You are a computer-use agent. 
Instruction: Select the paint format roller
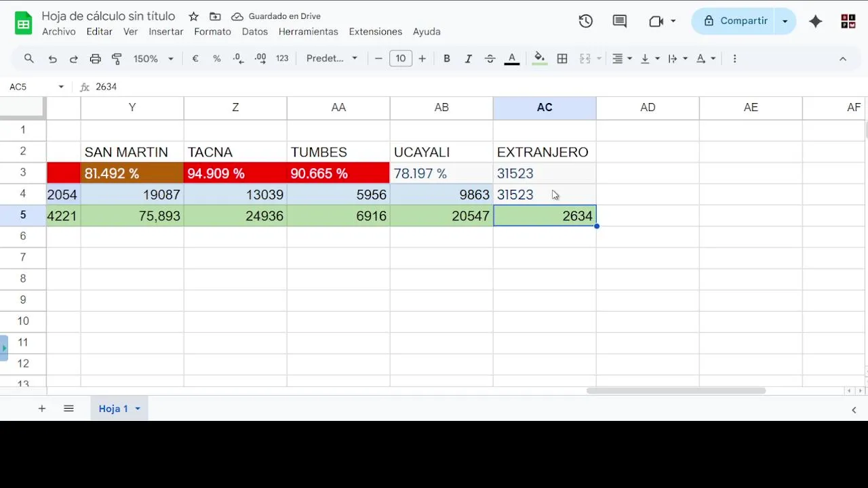(117, 59)
